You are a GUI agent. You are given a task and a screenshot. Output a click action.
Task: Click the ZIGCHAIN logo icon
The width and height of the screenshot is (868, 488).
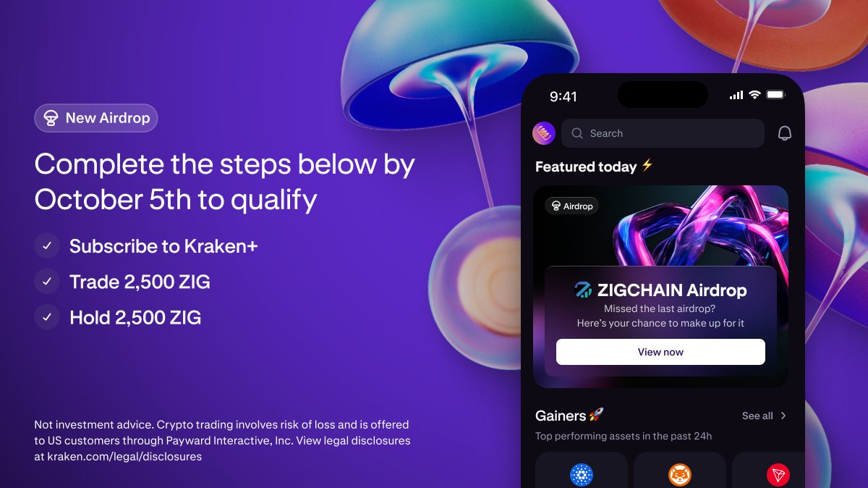583,290
